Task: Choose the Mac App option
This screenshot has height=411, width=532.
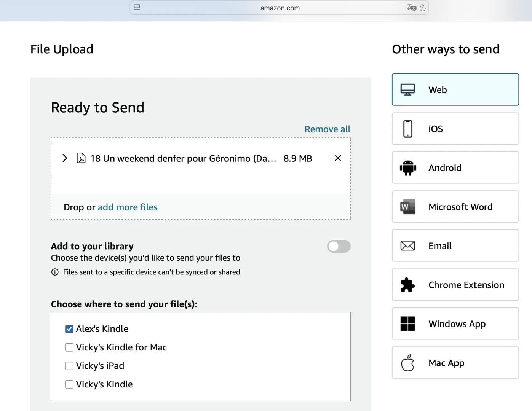Action: [455, 363]
